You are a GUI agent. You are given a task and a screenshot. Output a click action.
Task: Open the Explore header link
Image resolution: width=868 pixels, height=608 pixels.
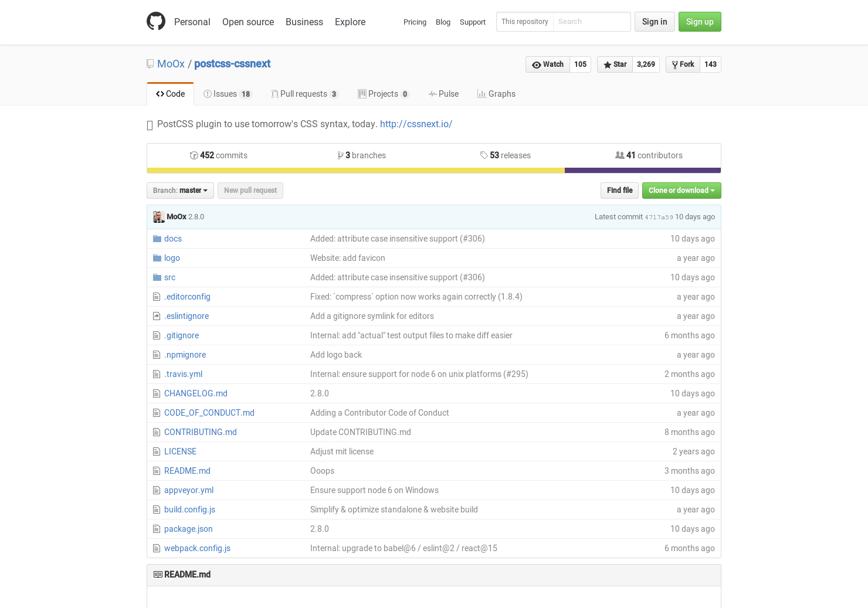click(x=350, y=22)
